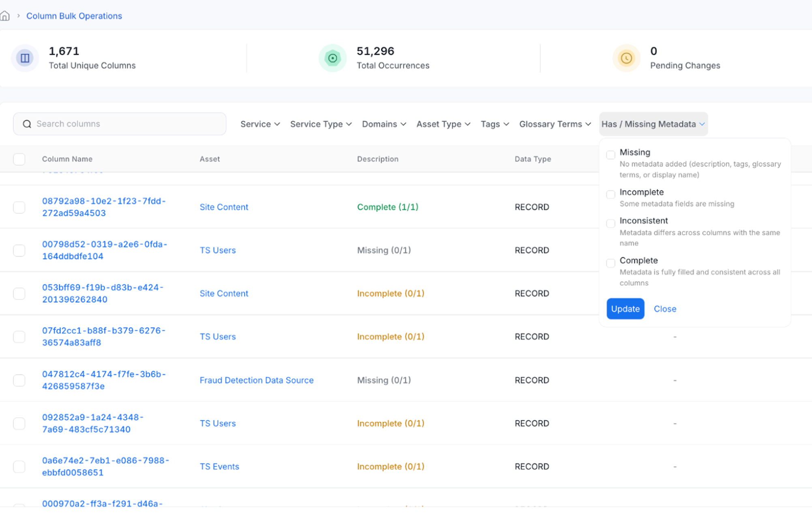Click Close in the filter panel
Screen dimensions: 812x515
click(x=665, y=309)
